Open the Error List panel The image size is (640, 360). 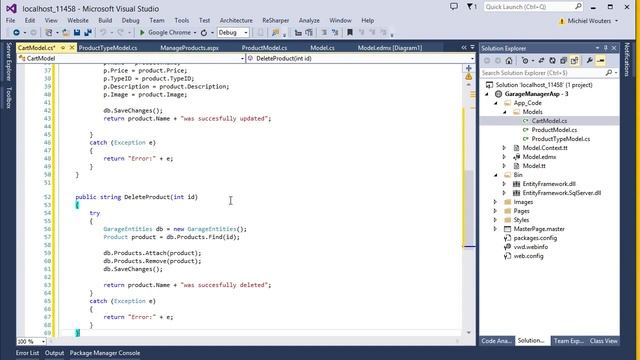tap(27, 353)
